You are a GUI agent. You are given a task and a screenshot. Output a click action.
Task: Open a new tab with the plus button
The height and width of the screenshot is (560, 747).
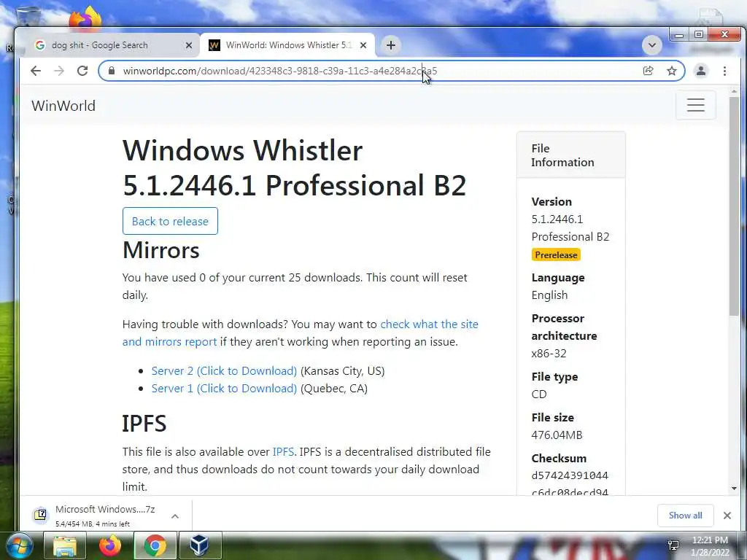pos(391,45)
